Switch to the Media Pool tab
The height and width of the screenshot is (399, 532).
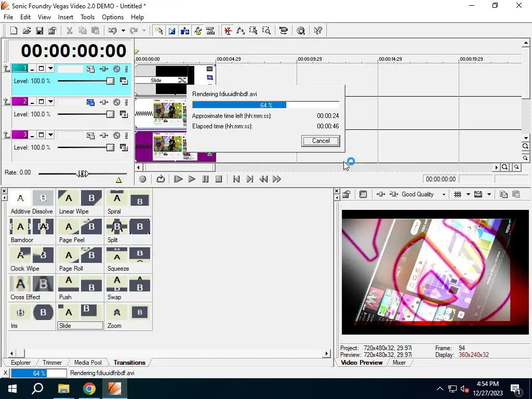[x=88, y=362]
